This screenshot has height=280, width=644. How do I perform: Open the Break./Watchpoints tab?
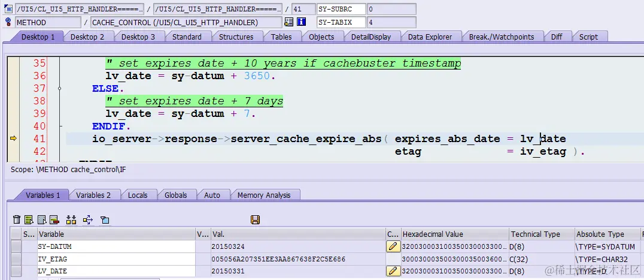coord(502,37)
